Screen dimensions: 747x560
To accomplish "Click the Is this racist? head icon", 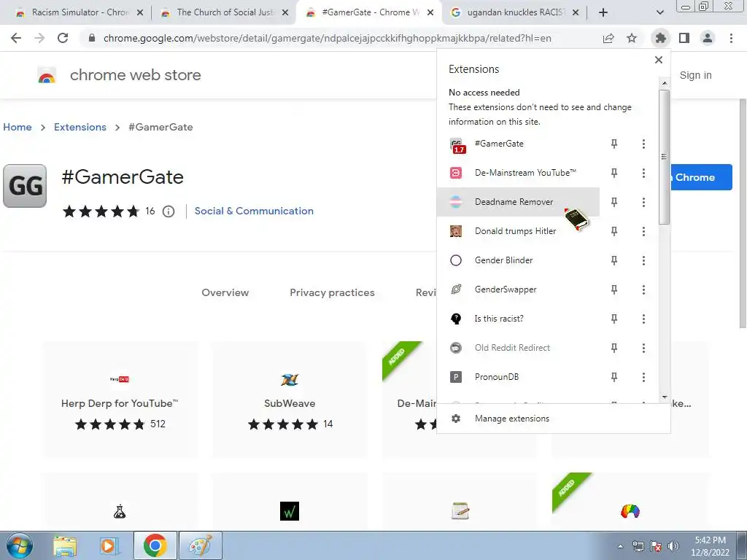I will 456,319.
